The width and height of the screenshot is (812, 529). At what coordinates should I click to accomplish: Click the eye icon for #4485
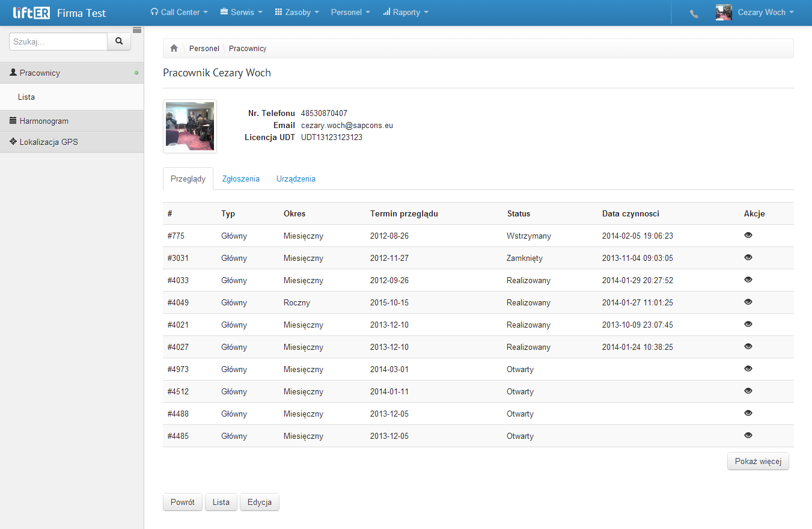(748, 436)
